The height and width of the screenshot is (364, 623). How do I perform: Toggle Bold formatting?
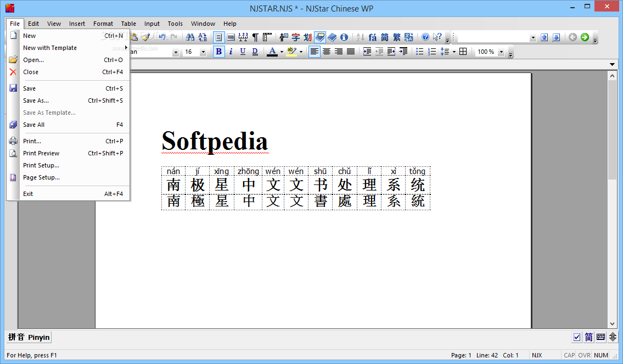218,52
